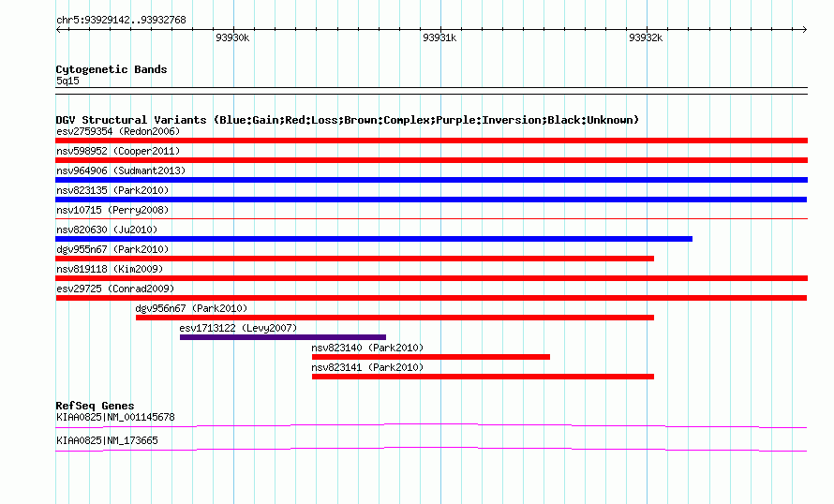Click the blue bar for nsv823135
The height and width of the screenshot is (504, 834).
[x=431, y=200]
